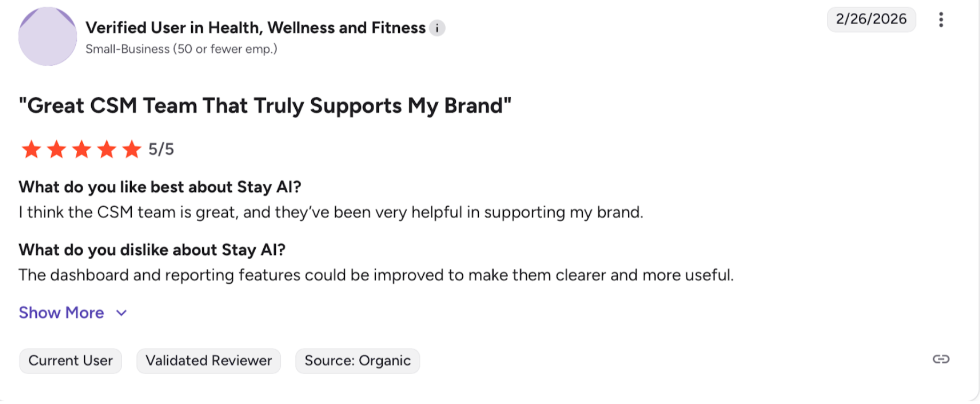Screen dimensions: 980x404
Task: Click the Show More link
Action: tap(61, 313)
